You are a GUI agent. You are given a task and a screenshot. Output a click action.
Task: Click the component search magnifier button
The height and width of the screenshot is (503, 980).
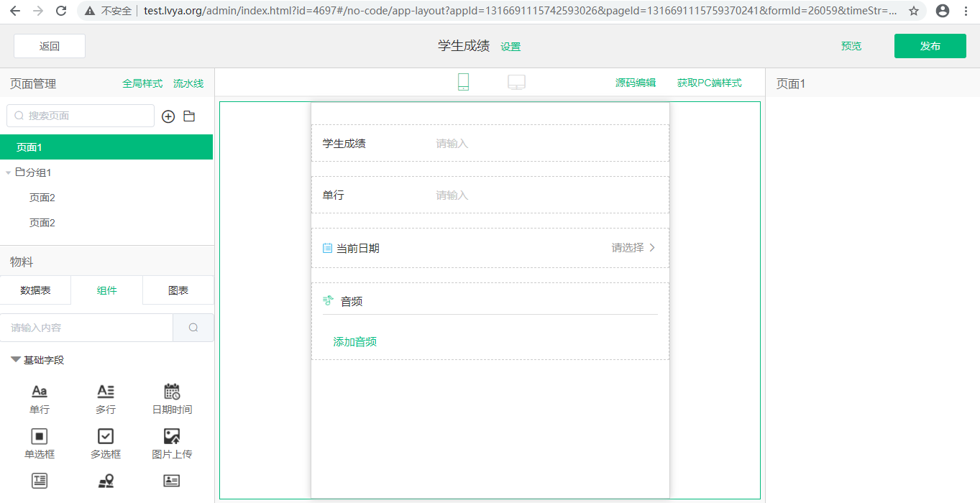click(x=193, y=328)
